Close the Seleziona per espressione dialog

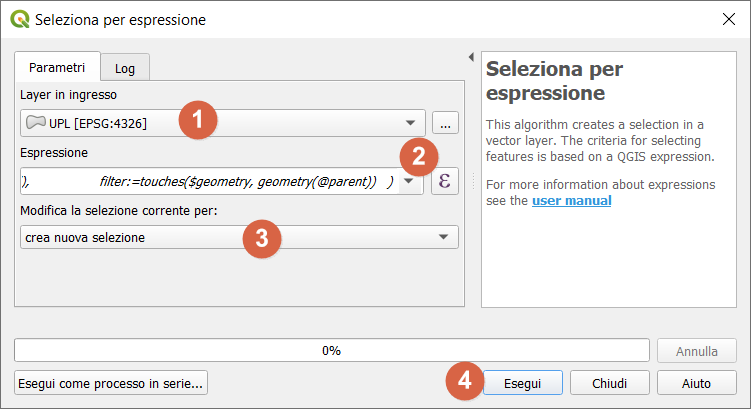click(728, 19)
